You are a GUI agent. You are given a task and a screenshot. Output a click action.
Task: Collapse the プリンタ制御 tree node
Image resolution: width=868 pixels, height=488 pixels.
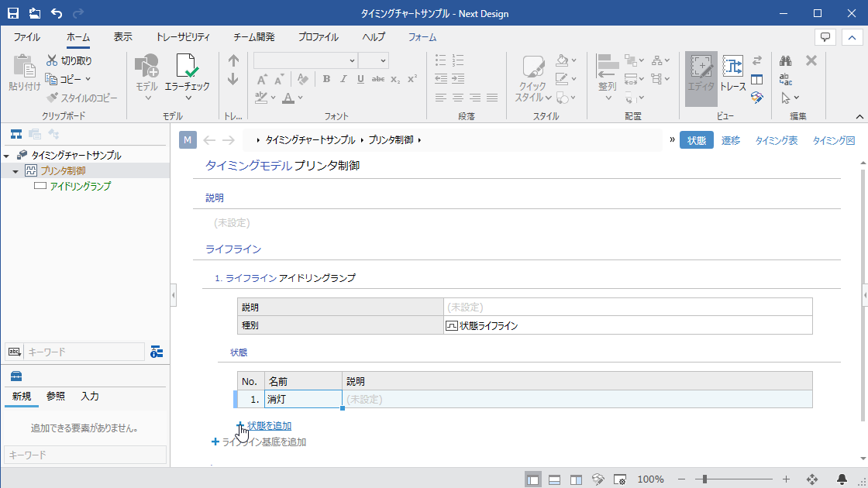click(x=15, y=171)
